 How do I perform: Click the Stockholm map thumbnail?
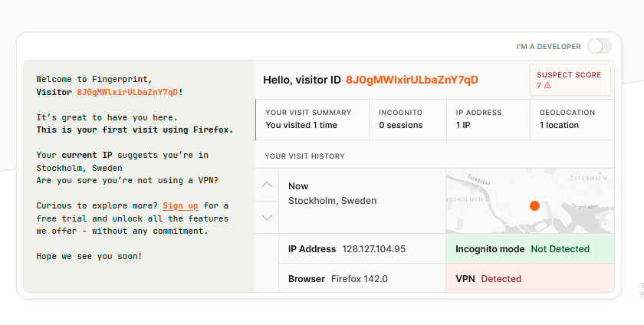click(530, 201)
